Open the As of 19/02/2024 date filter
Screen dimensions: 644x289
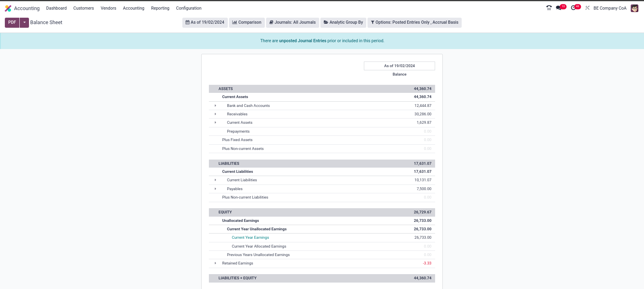point(205,23)
